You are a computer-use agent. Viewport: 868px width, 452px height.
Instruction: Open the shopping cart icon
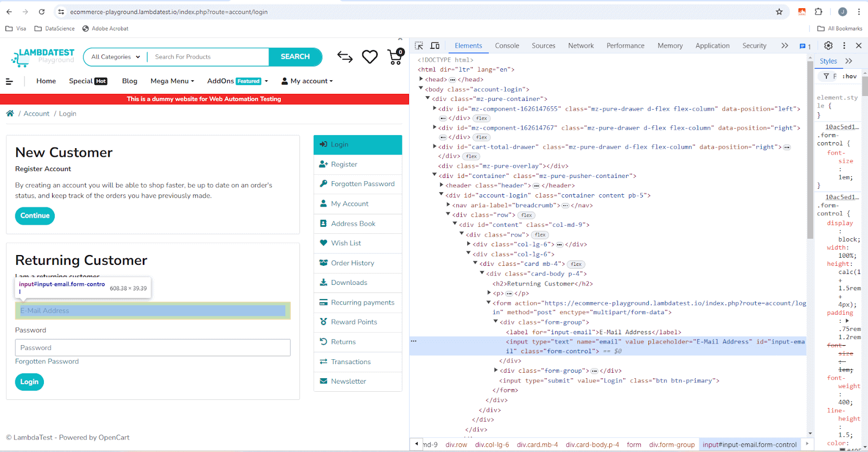click(x=395, y=56)
